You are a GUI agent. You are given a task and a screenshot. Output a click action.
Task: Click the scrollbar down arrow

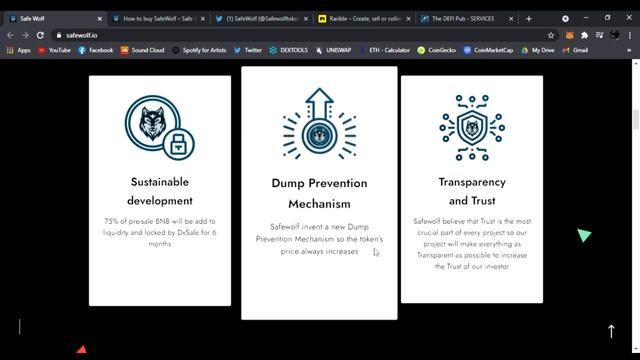tap(636, 350)
